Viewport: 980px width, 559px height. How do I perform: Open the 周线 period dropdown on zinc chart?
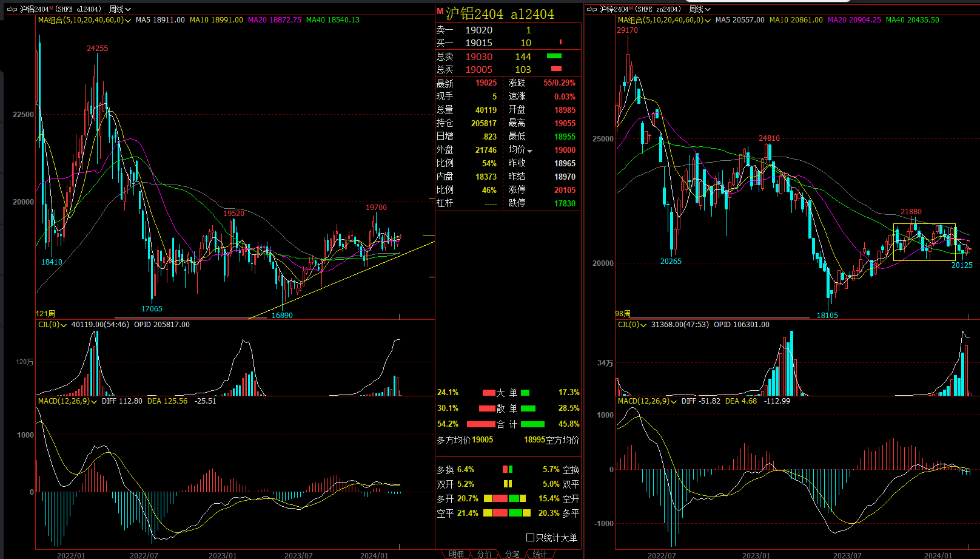[700, 9]
